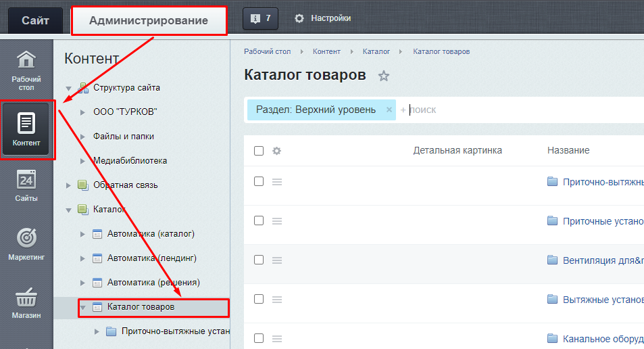Select the Контент sidebar section
644x349 pixels.
pyautogui.click(x=26, y=130)
